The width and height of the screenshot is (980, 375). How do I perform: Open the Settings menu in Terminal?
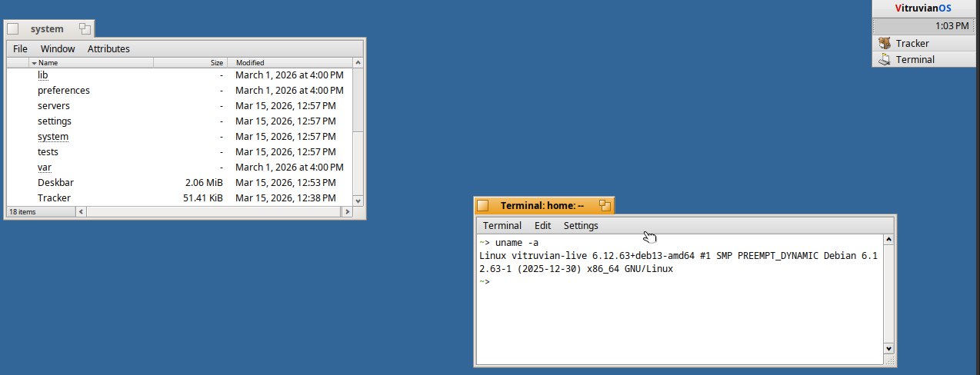(x=581, y=225)
